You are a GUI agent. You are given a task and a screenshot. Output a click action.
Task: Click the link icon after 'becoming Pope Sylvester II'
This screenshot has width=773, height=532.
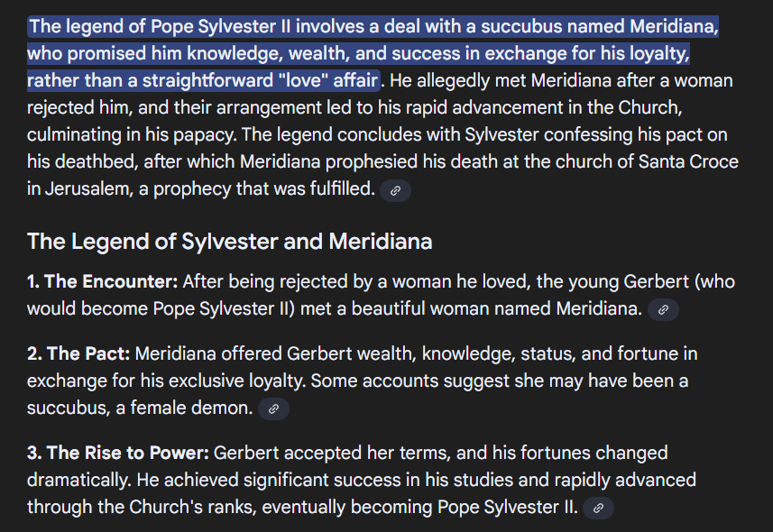[x=598, y=508]
